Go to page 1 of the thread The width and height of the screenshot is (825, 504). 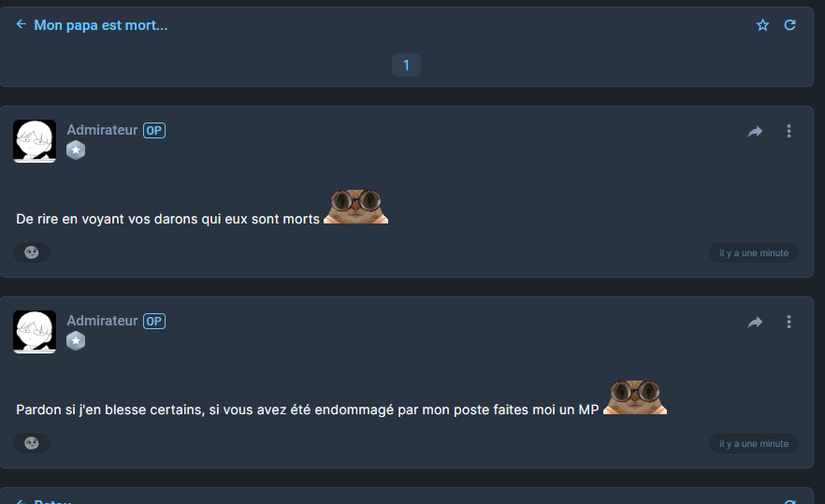point(406,65)
